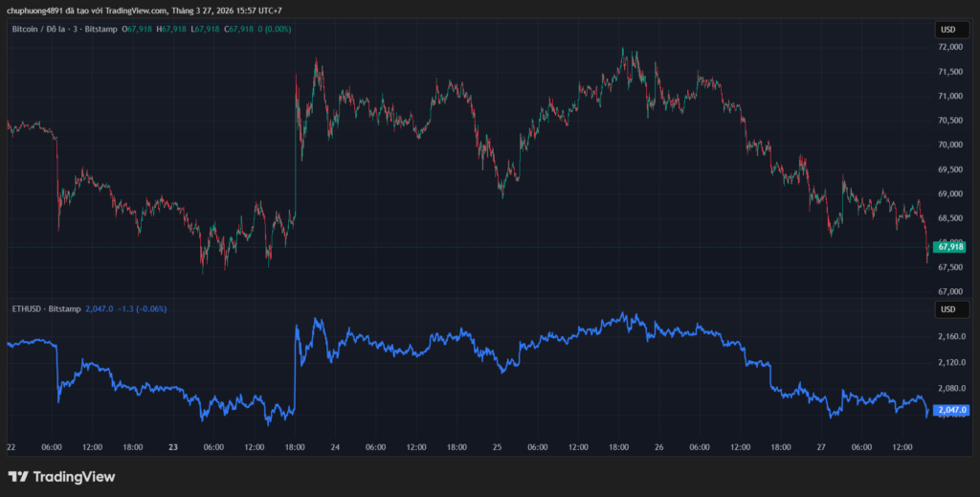Click the chuphuong4891 username in header
This screenshot has height=497, width=980.
33,11
